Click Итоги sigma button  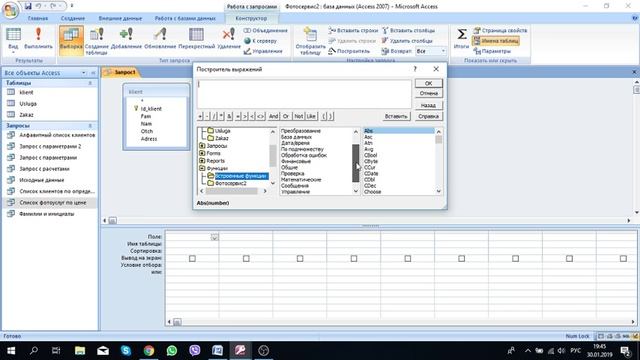(x=462, y=39)
